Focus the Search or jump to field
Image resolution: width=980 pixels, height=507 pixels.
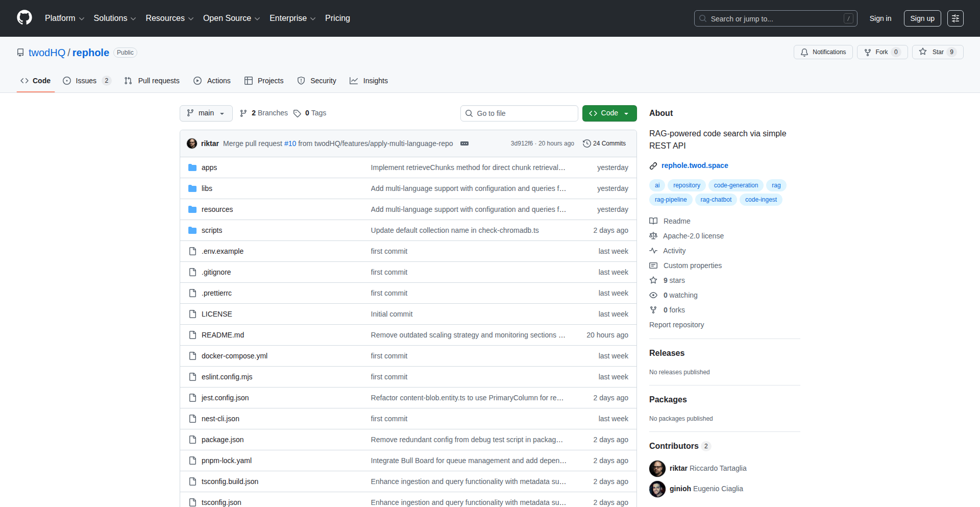tap(775, 18)
